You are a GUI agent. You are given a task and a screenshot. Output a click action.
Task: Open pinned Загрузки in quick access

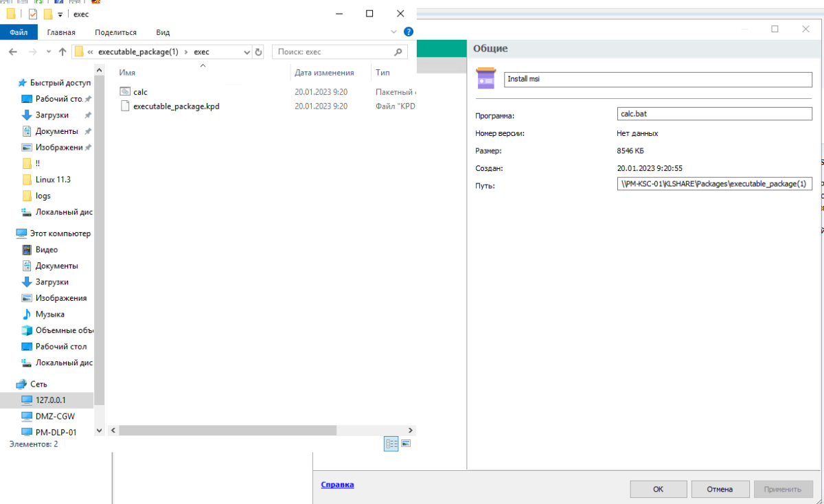click(x=51, y=115)
